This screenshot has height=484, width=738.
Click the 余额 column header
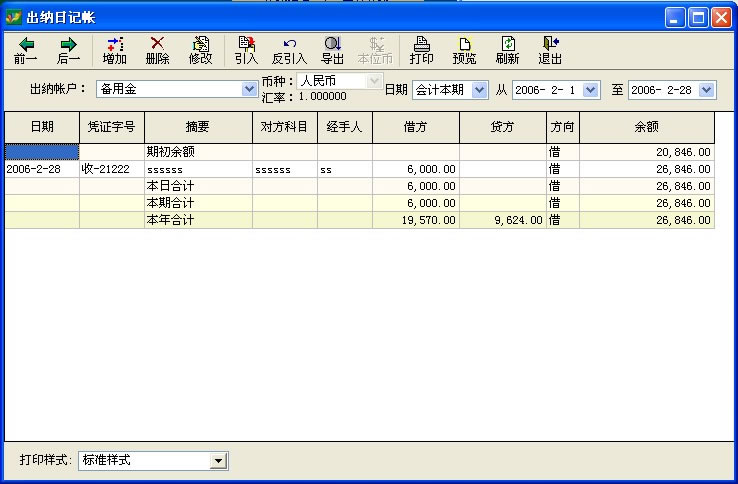(646, 127)
